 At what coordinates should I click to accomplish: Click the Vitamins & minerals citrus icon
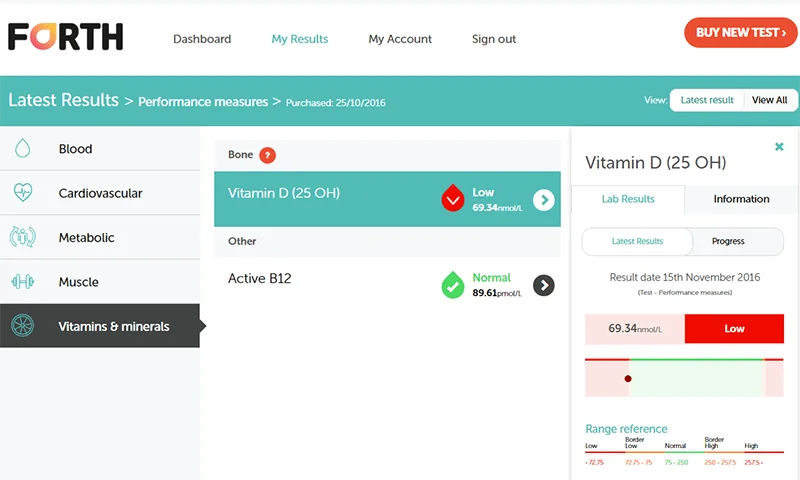[22, 326]
